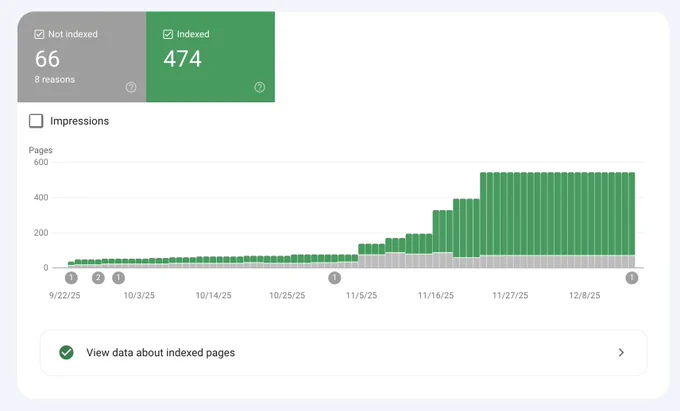Open annotation marker labeled 2
This screenshot has width=680, height=411.
coord(98,278)
